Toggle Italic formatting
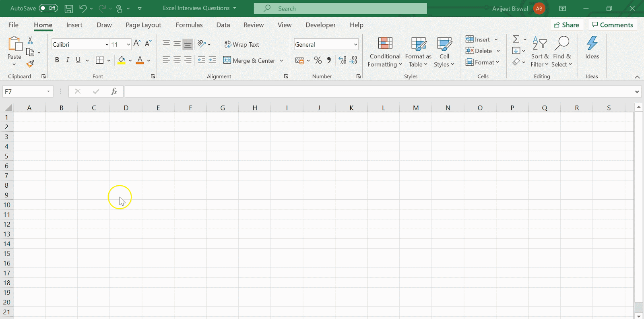This screenshot has width=644, height=319. [x=68, y=60]
